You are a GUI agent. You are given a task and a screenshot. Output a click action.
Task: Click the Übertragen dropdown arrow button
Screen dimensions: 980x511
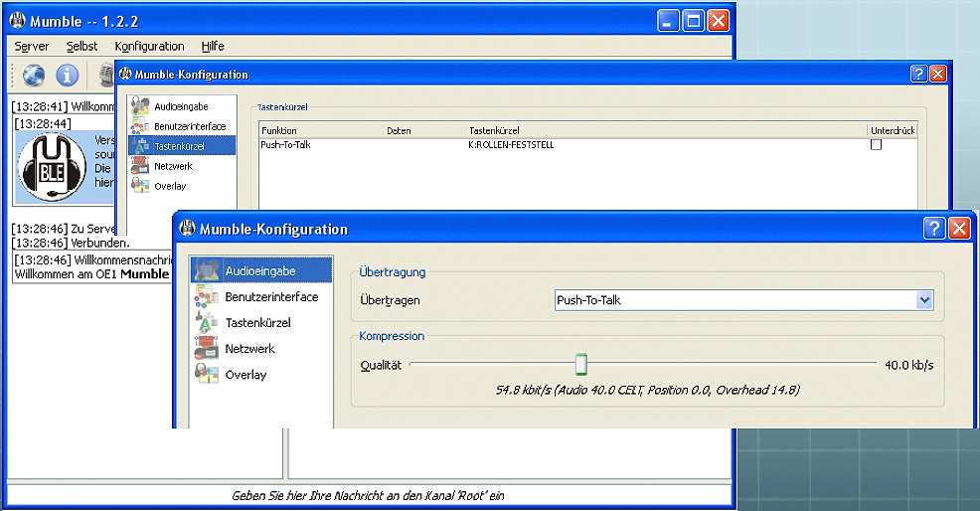tap(925, 300)
